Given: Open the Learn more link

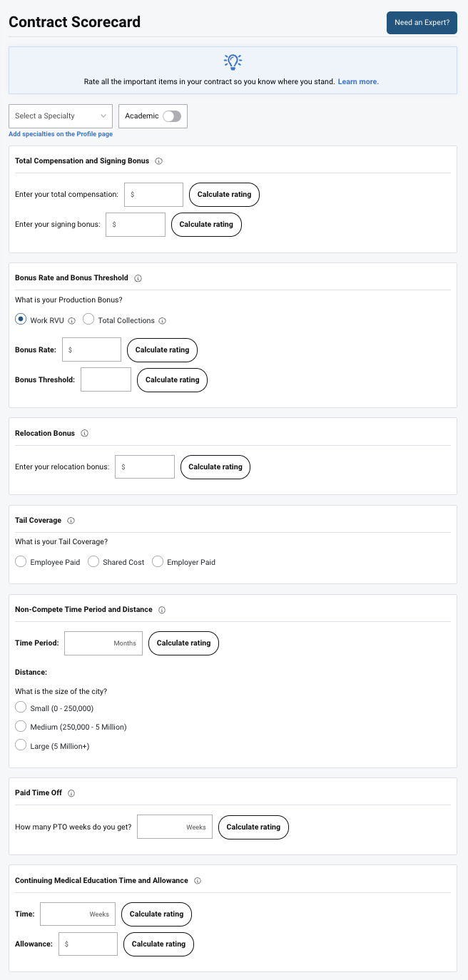Looking at the screenshot, I should (358, 82).
